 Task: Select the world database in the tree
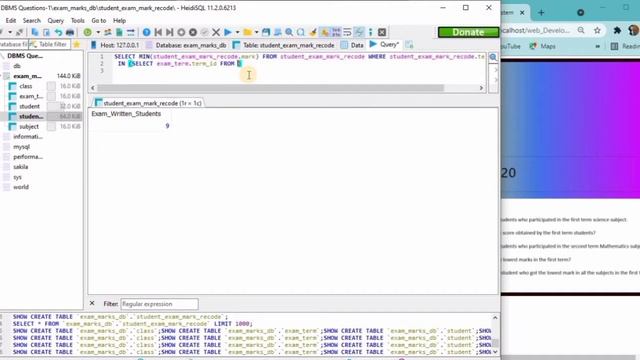(x=21, y=187)
